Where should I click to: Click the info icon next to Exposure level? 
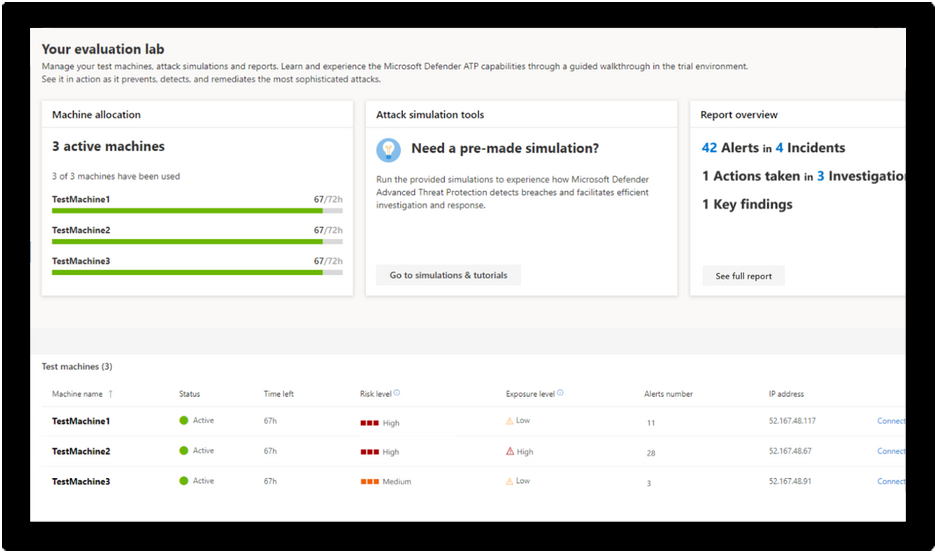point(560,393)
